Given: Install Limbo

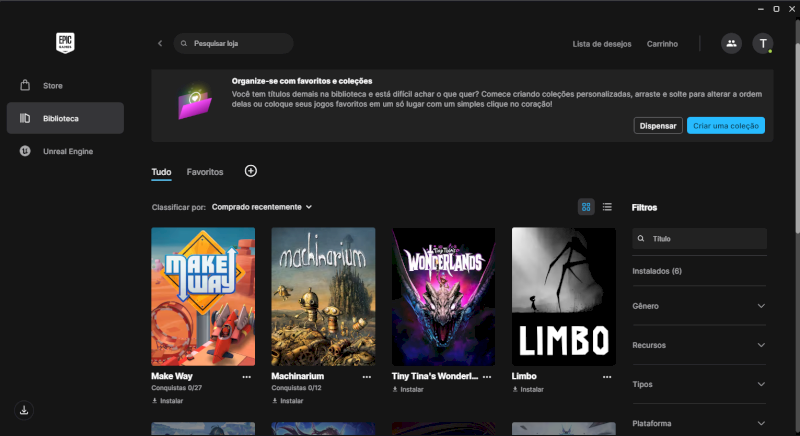Looking at the screenshot, I should tap(528, 389).
